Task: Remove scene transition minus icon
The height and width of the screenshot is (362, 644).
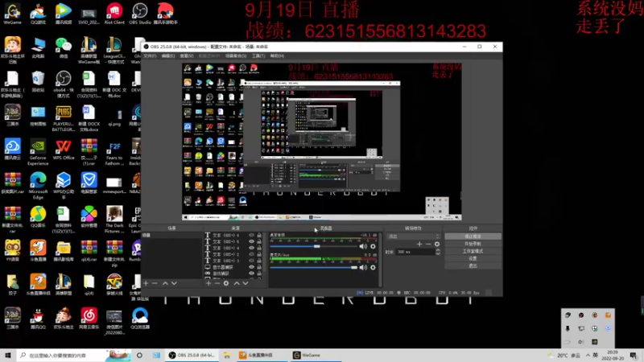Action: (428, 245)
